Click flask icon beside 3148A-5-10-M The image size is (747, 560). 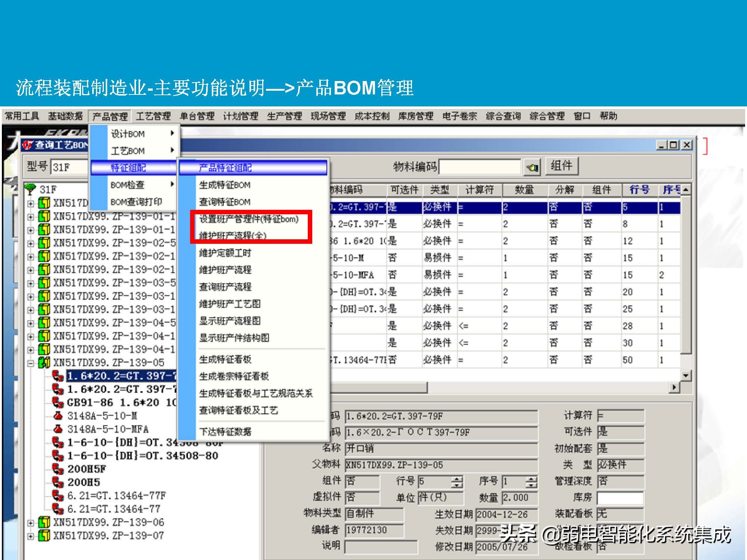tap(58, 415)
